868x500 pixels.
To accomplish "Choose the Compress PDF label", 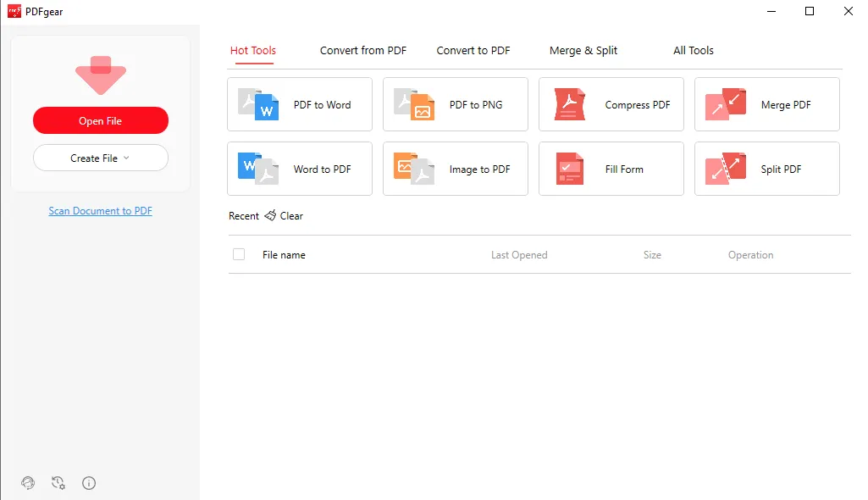I will point(638,104).
